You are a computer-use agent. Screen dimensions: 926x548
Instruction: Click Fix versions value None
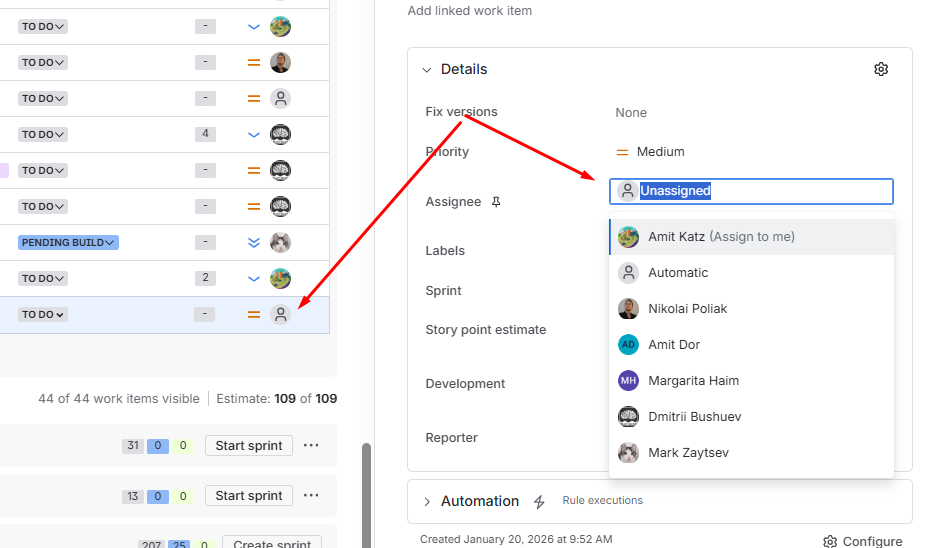(x=631, y=113)
